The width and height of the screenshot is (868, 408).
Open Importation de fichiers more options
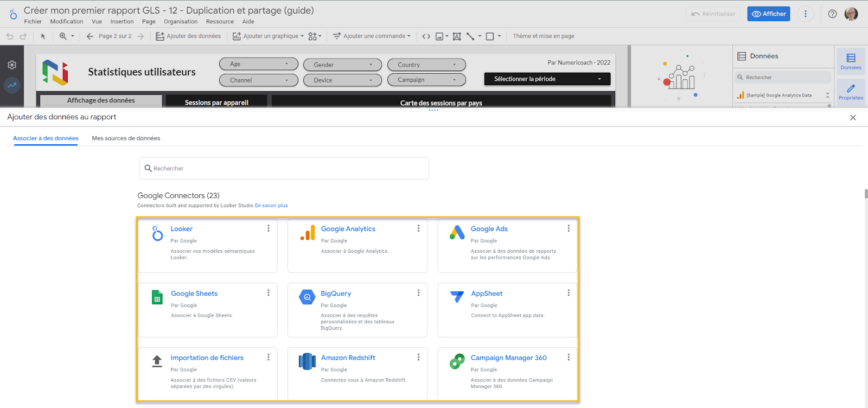(268, 357)
